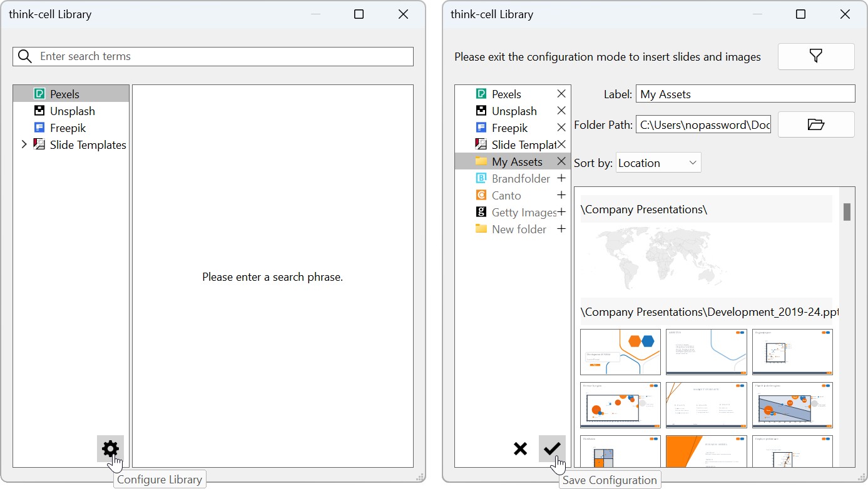Image resolution: width=868 pixels, height=489 pixels.
Task: Remove My Assets source via its X
Action: [x=561, y=161]
